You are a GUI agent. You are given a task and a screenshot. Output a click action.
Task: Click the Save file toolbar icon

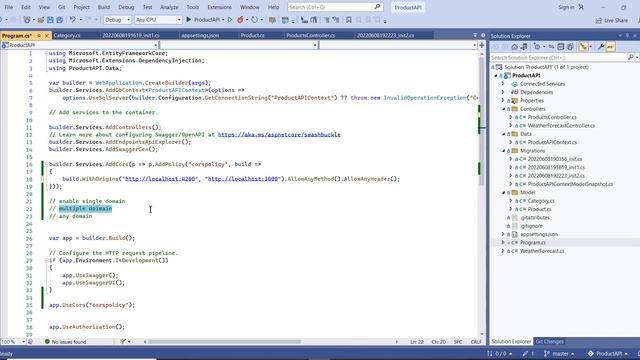click(x=50, y=20)
